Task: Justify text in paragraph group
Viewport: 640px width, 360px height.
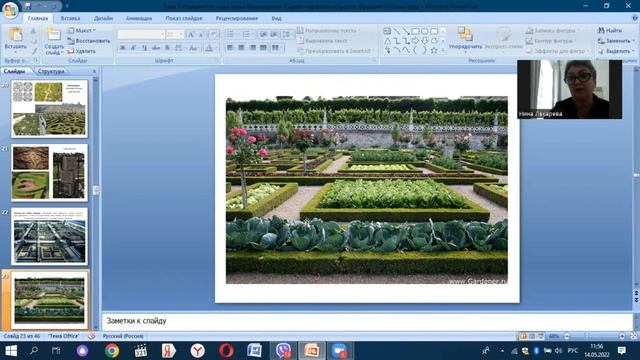Action: tap(264, 48)
